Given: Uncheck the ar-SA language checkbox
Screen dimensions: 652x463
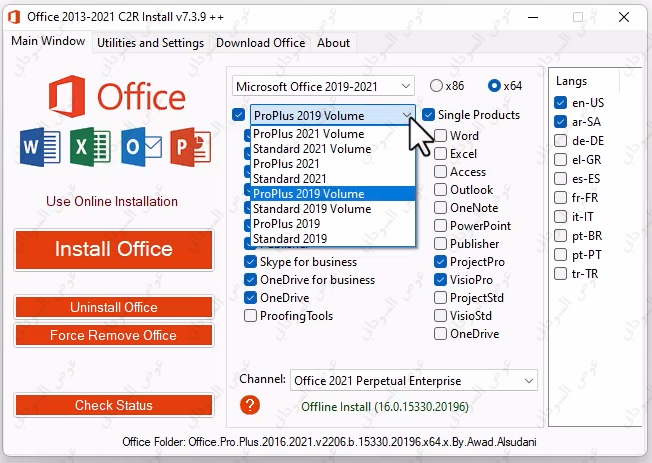Looking at the screenshot, I should coord(561,121).
